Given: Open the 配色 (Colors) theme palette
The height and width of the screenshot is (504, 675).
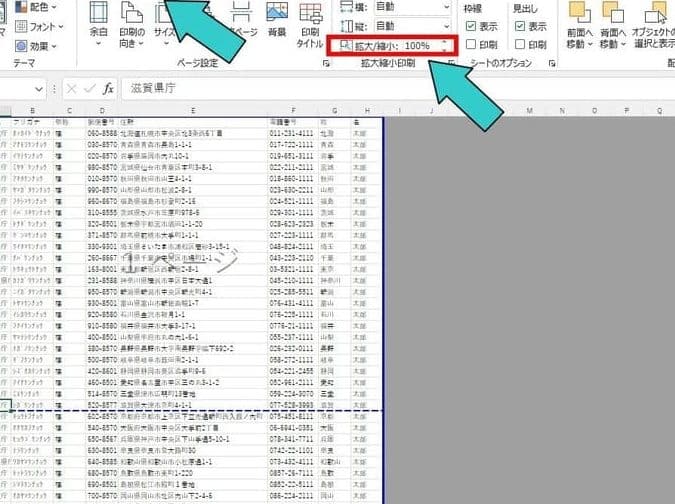Looking at the screenshot, I should click(x=40, y=6).
